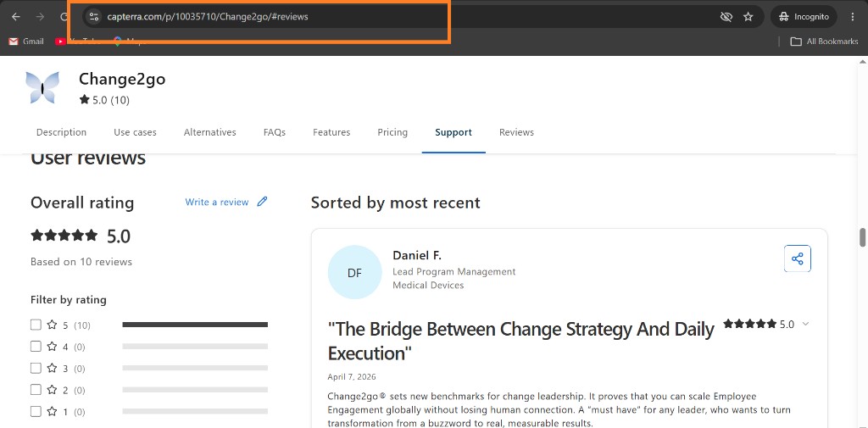This screenshot has height=428, width=868.
Task: Click the address bar URL
Action: click(208, 17)
